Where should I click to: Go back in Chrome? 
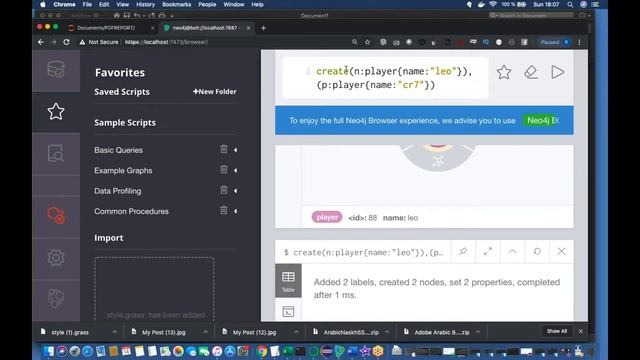(40, 42)
